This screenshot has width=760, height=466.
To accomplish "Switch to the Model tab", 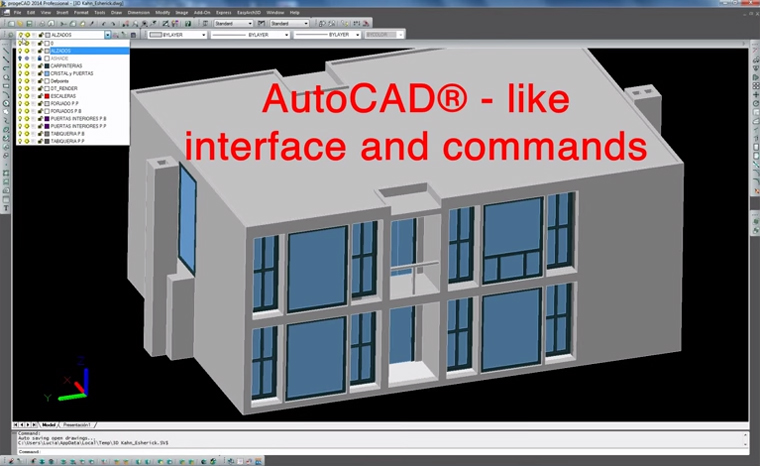I will point(49,425).
